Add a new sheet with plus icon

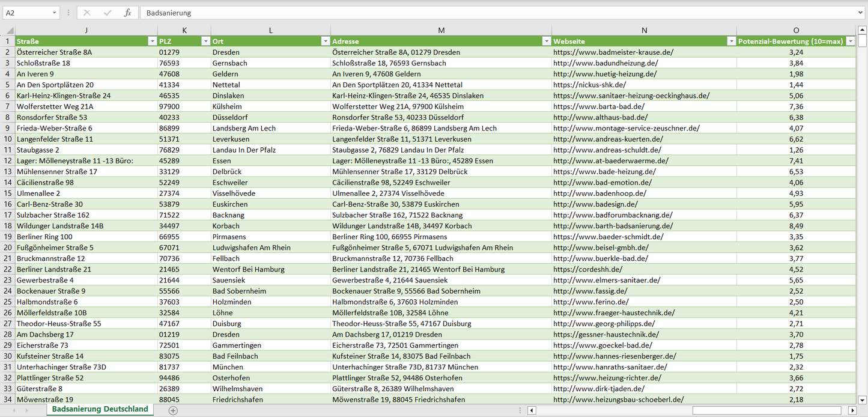point(173,410)
